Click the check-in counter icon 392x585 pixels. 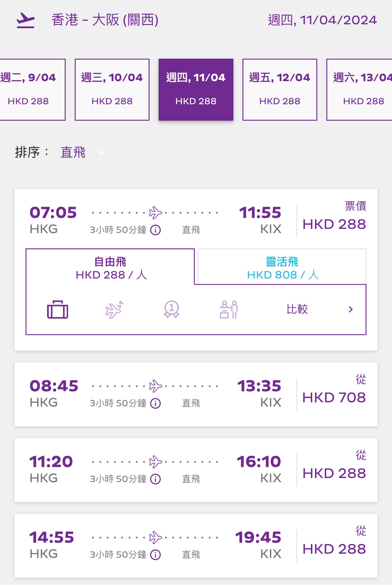pyautogui.click(x=229, y=309)
